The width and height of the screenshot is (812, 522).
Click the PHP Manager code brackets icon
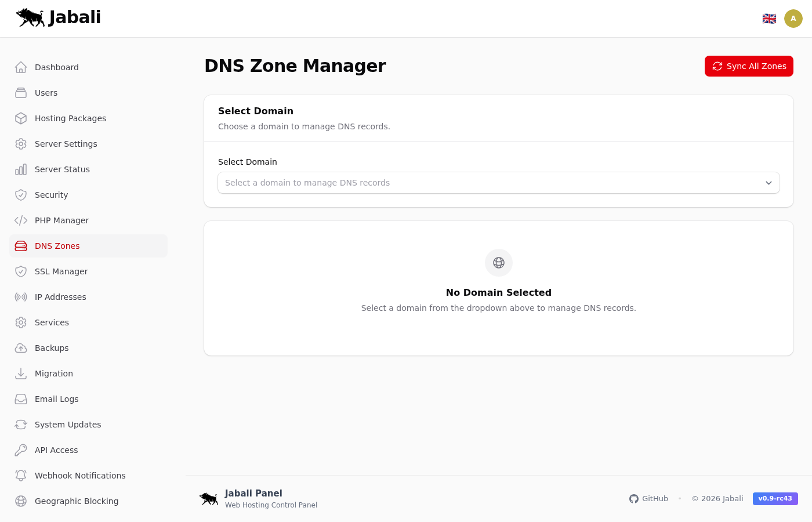pos(21,220)
